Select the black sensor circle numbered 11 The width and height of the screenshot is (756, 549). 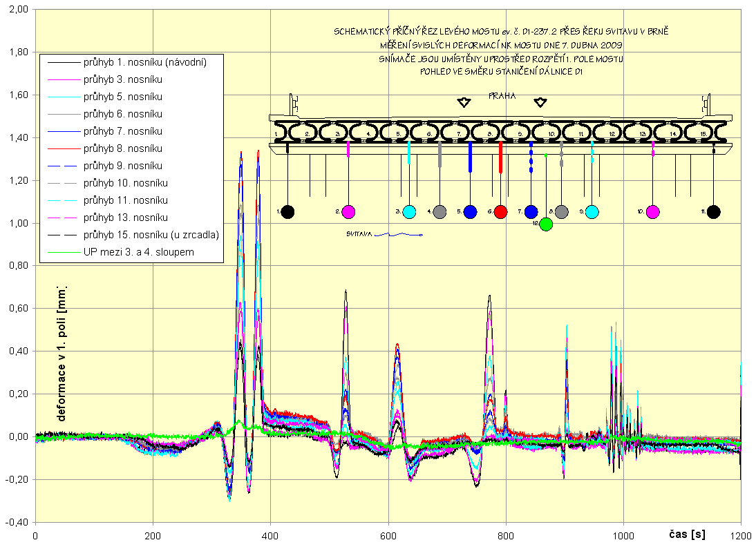(714, 211)
